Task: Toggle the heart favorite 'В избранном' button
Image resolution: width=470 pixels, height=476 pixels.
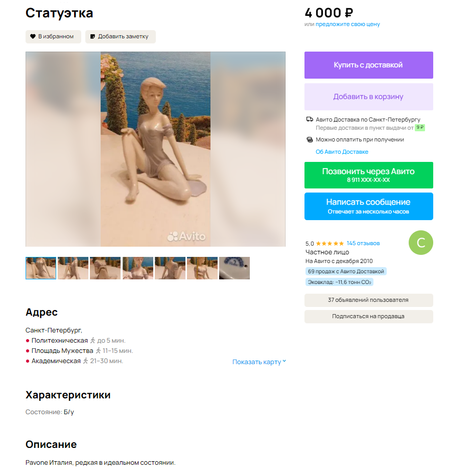Action: pos(53,37)
